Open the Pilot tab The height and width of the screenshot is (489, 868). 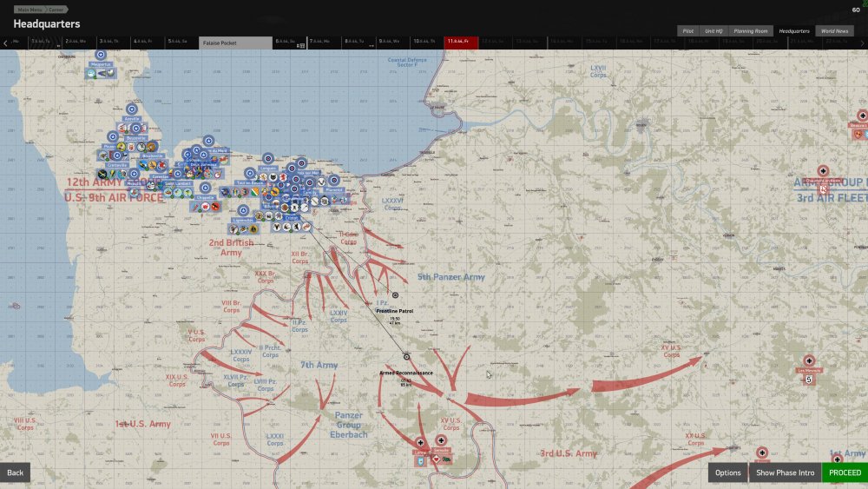pos(687,30)
